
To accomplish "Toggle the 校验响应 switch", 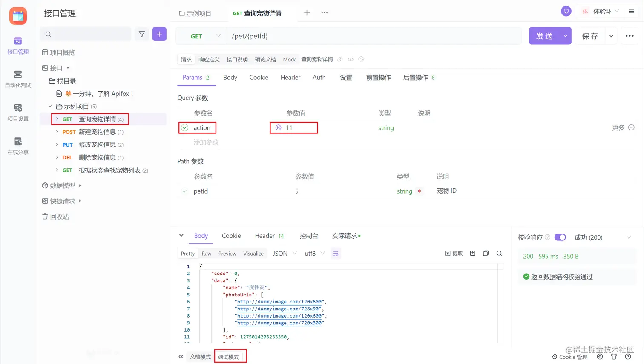I will 560,237.
